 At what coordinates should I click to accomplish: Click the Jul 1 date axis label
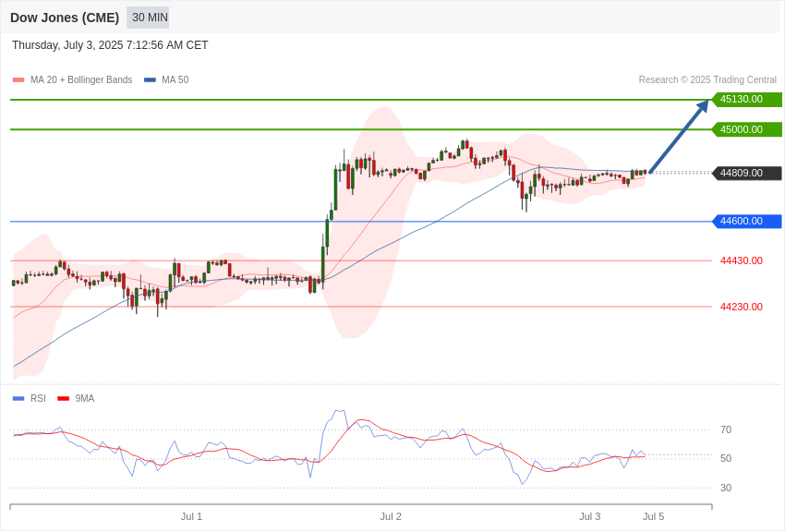[x=191, y=516]
